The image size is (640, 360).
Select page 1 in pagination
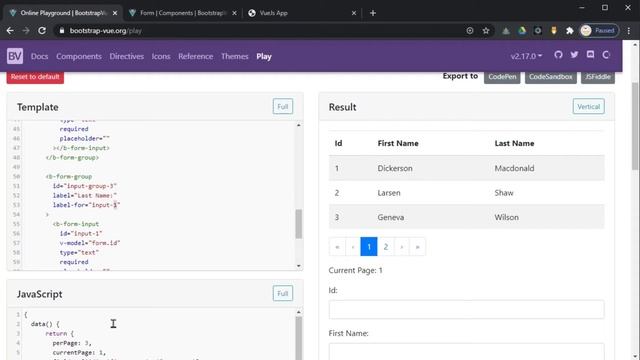click(369, 247)
